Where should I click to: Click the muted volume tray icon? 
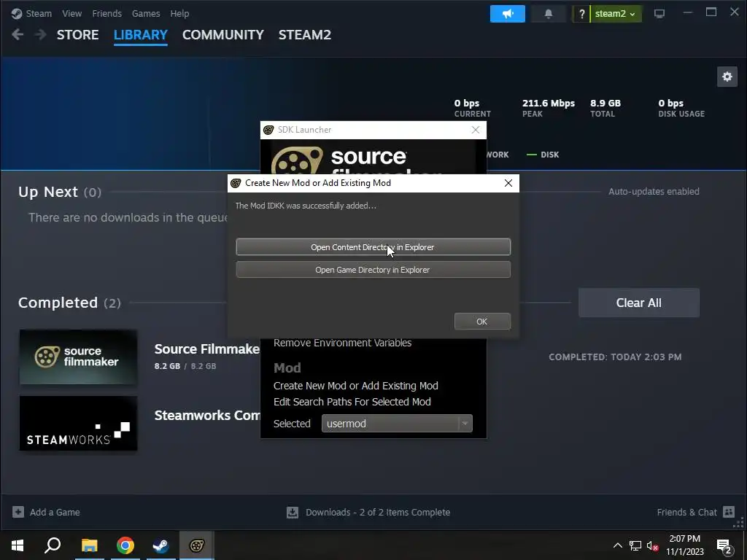pyautogui.click(x=652, y=545)
